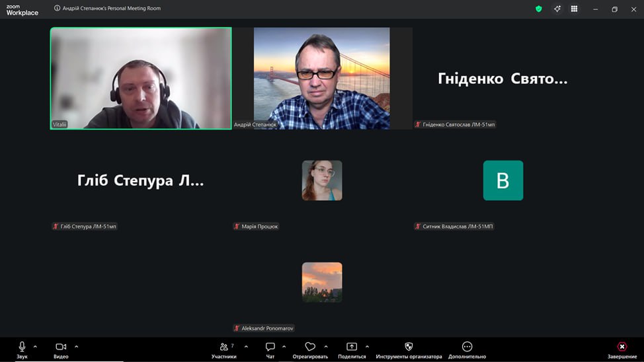Open the grid view layout icon
This screenshot has height=362, width=644.
[x=574, y=9]
